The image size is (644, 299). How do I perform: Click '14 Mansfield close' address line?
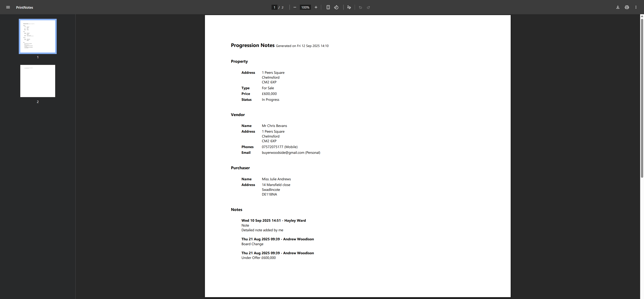click(x=276, y=185)
